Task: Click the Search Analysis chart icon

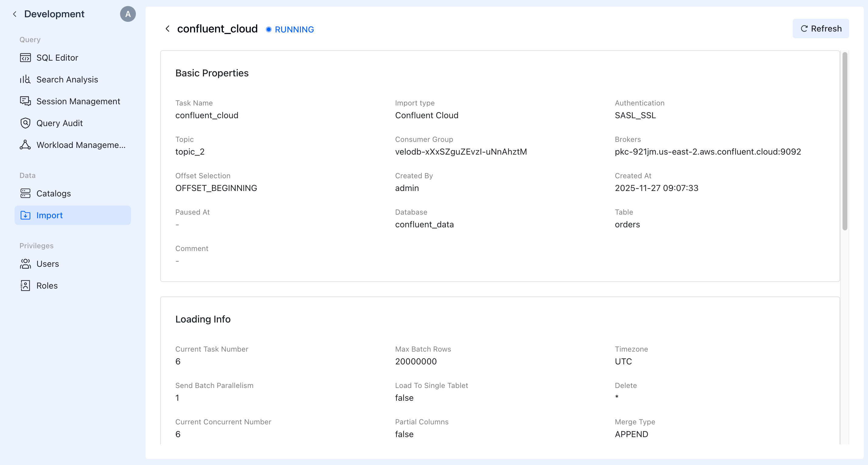Action: pyautogui.click(x=25, y=79)
